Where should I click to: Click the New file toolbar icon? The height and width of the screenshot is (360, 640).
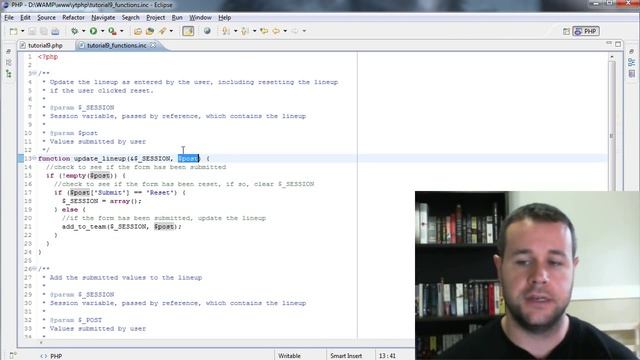point(13,31)
